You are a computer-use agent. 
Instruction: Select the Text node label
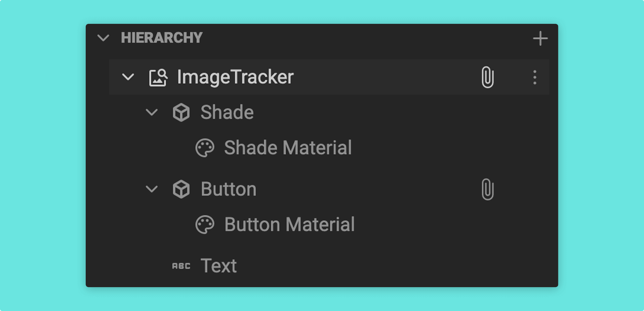tap(218, 266)
